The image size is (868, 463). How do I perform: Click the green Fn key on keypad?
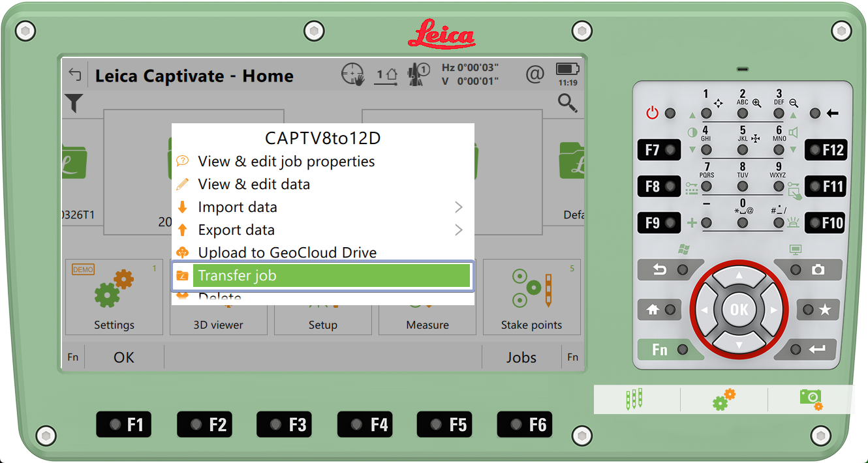(x=670, y=350)
